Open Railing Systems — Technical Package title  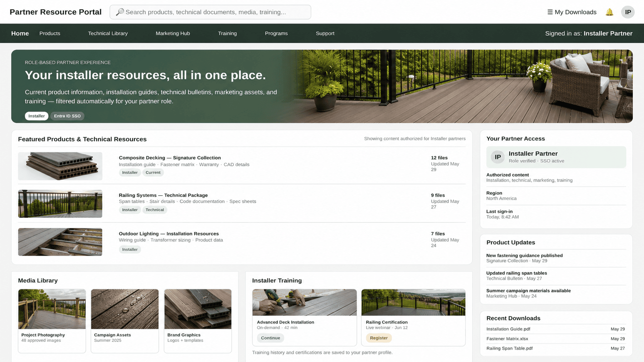[163, 195]
